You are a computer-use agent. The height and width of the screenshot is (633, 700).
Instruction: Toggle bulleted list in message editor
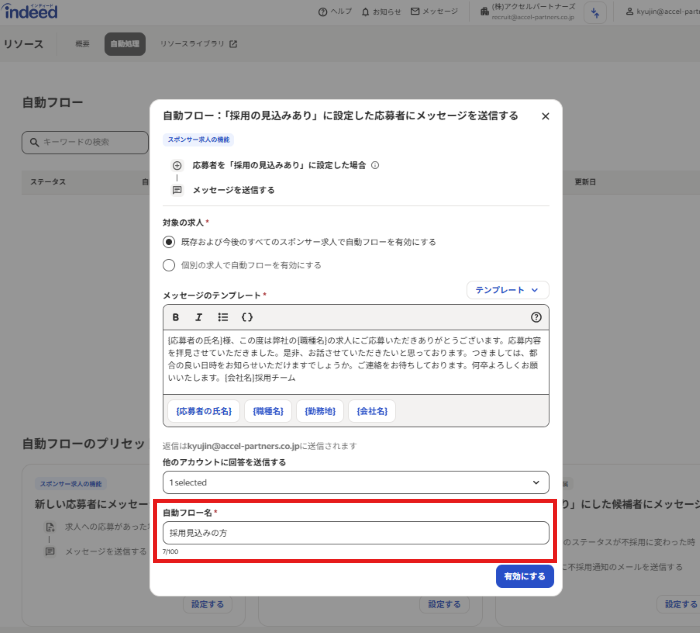223,317
